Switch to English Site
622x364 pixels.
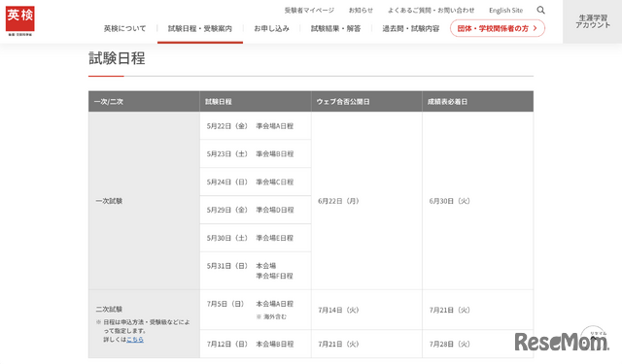pos(505,11)
